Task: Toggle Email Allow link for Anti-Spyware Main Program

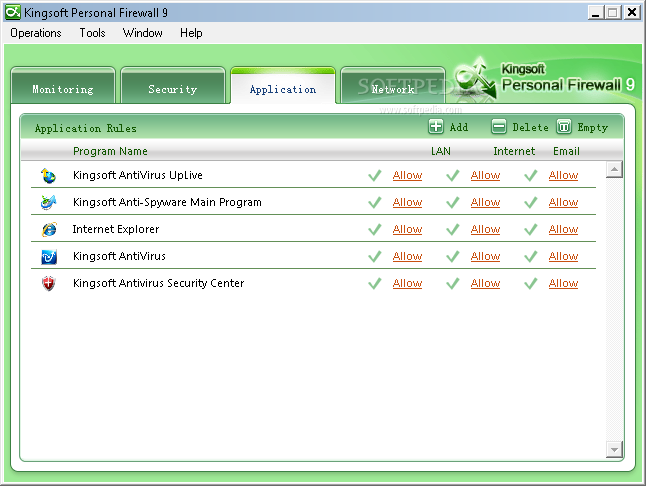Action: 563,203
